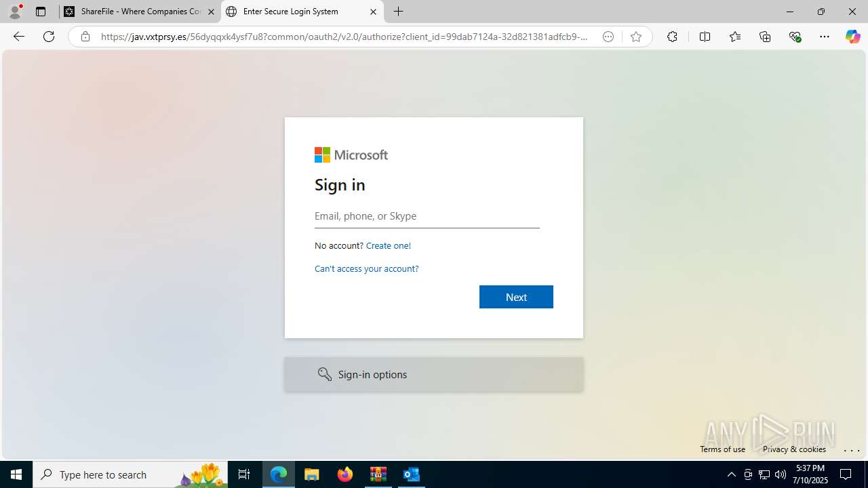This screenshot has height=488, width=868.
Task: Close the Enter Secure Login System tab
Action: 373,12
